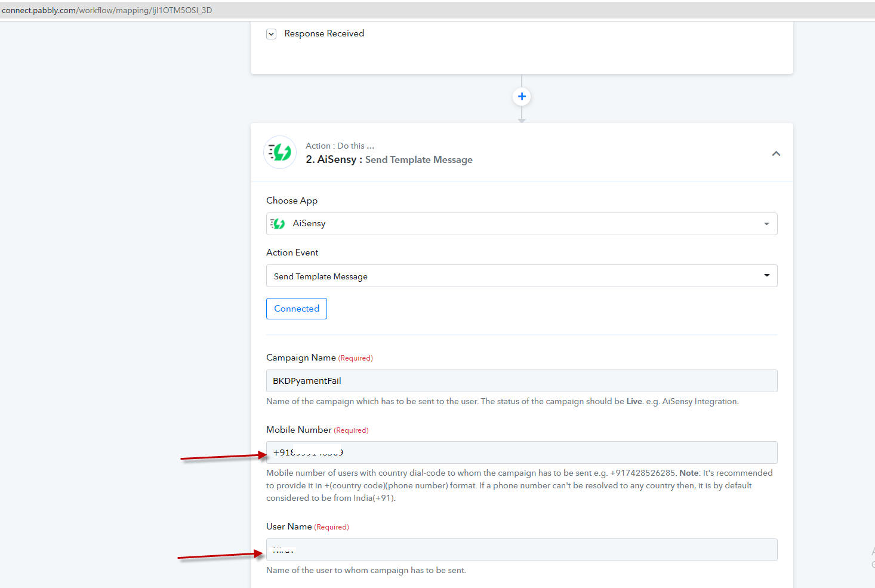The height and width of the screenshot is (588, 875).
Task: Click the step title 'Send Template Message'
Action: point(419,160)
